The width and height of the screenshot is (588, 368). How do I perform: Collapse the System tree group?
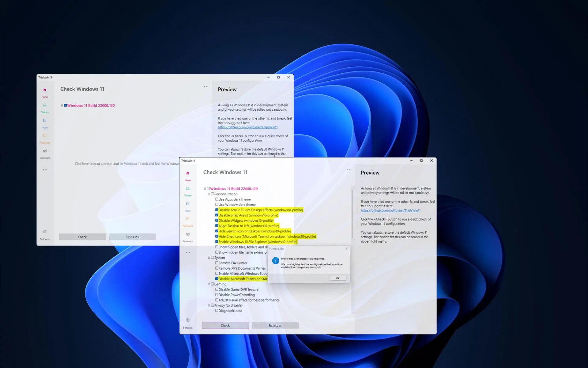pos(209,258)
